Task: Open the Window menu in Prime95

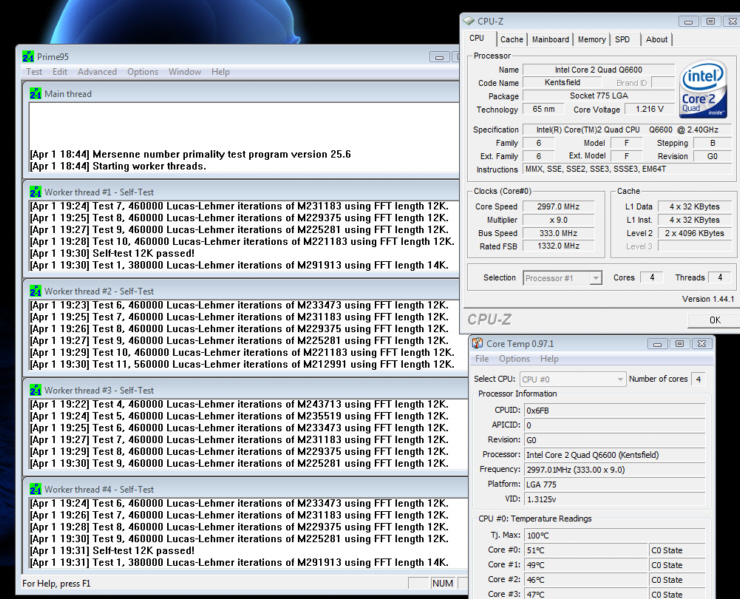Action: 185,72
